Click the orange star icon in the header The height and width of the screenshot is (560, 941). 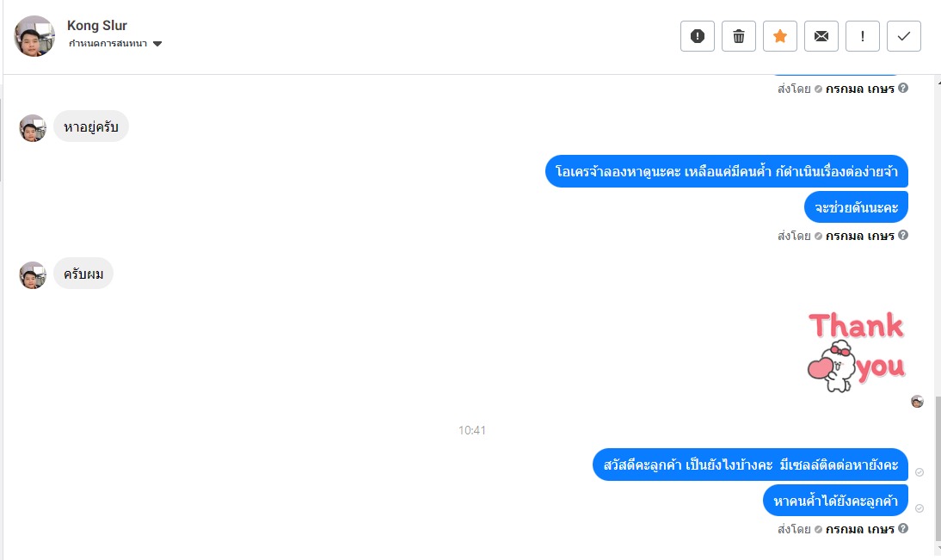coord(780,36)
